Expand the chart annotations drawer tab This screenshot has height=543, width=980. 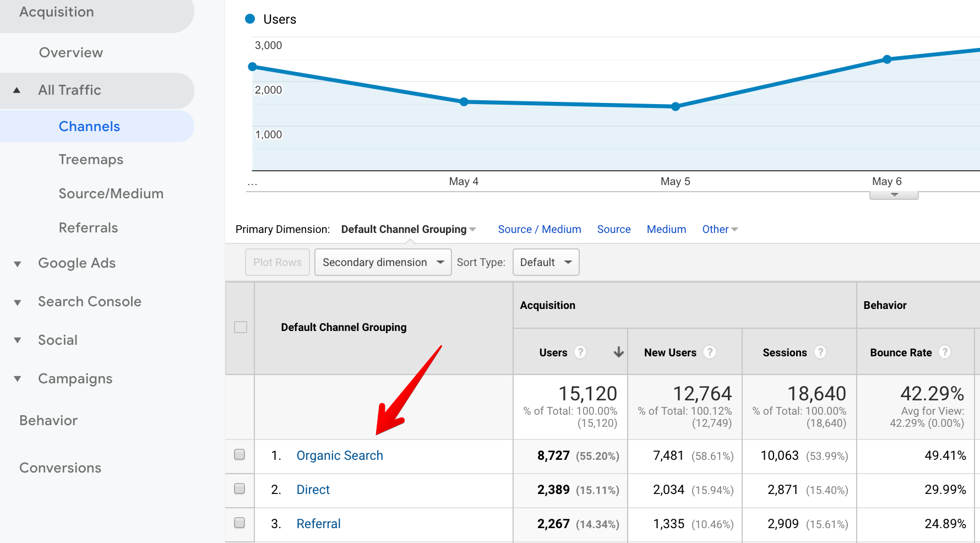click(x=894, y=195)
